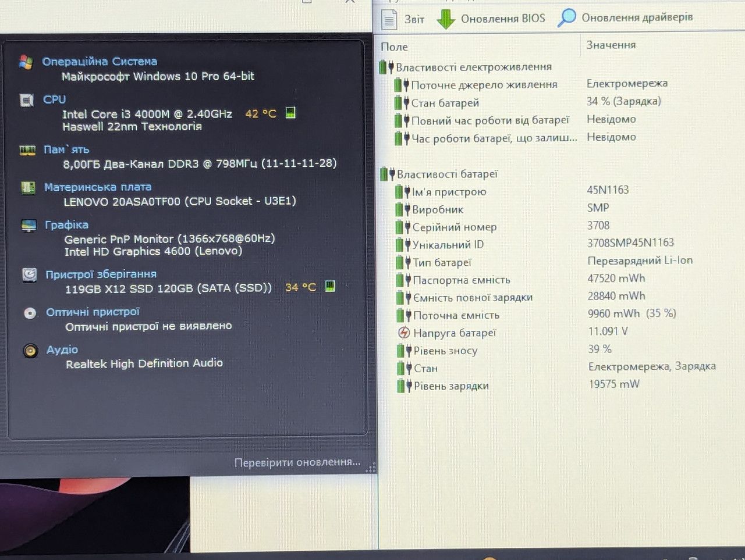Open the Пристрої зберігання section link
The width and height of the screenshot is (745, 560).
[x=101, y=274]
